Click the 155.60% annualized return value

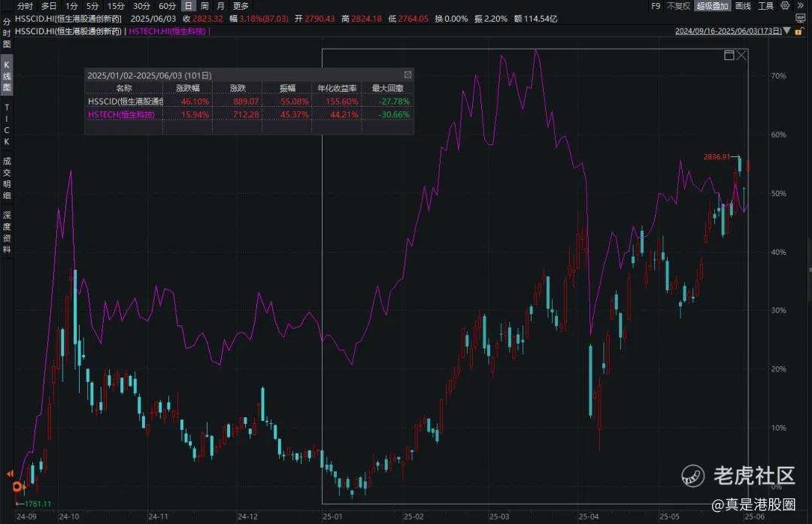pyautogui.click(x=342, y=101)
